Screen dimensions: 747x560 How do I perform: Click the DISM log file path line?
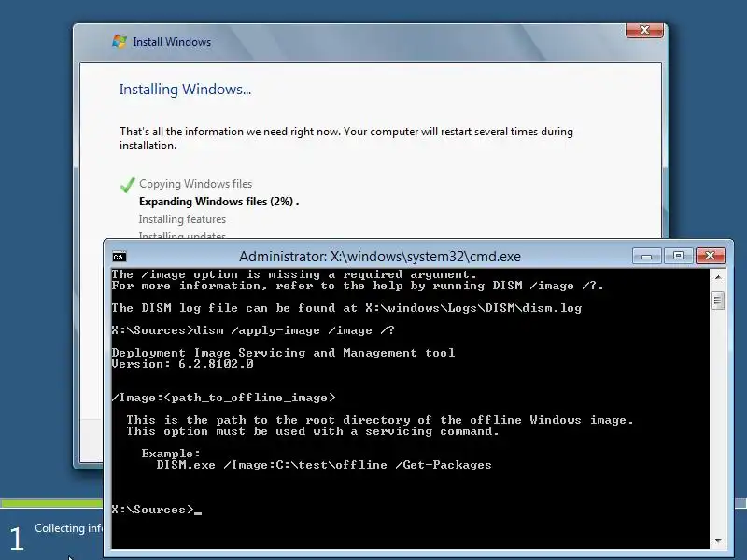pyautogui.click(x=346, y=308)
